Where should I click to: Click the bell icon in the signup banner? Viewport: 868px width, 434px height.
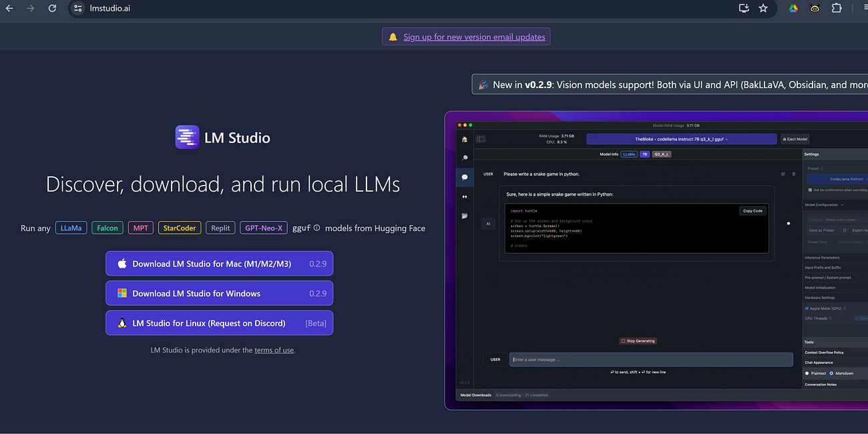pos(393,37)
